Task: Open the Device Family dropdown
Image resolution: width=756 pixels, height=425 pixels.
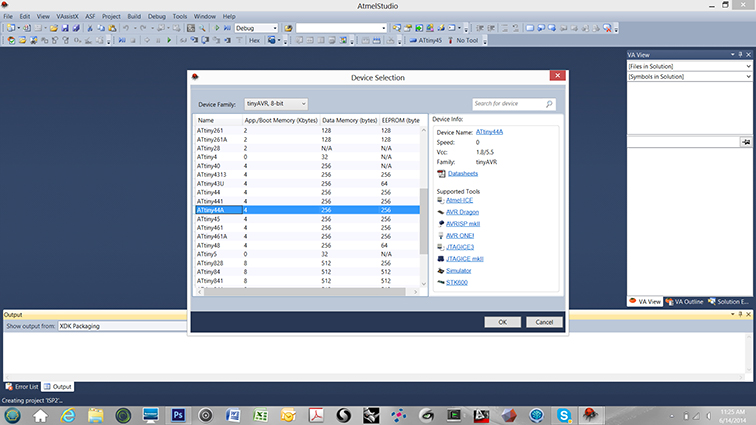Action: (x=276, y=104)
